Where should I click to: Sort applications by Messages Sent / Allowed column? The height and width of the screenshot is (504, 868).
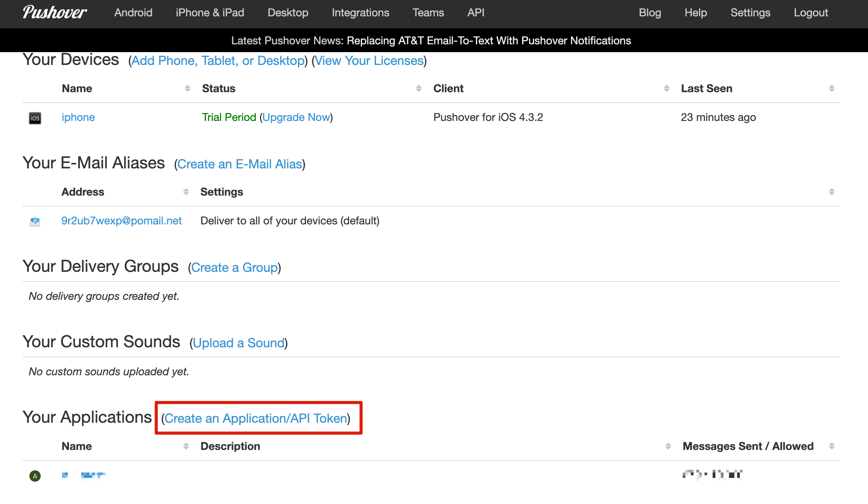click(832, 446)
